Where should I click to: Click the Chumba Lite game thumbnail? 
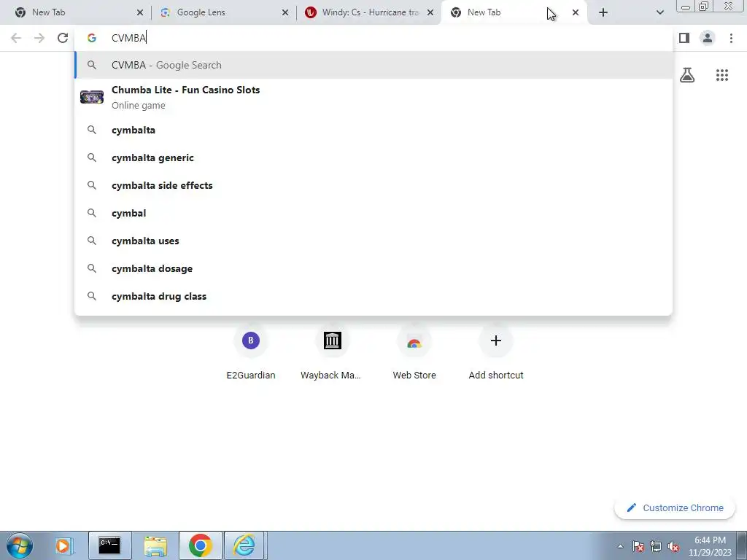point(92,97)
